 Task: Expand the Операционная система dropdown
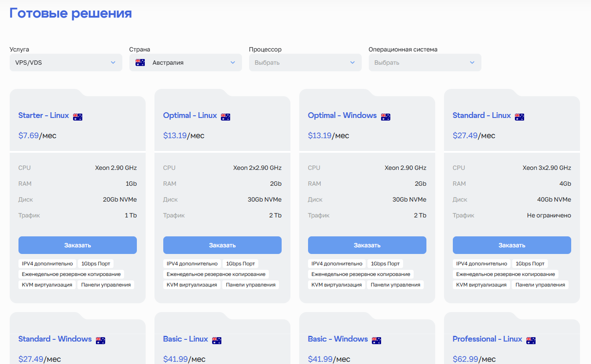click(425, 63)
